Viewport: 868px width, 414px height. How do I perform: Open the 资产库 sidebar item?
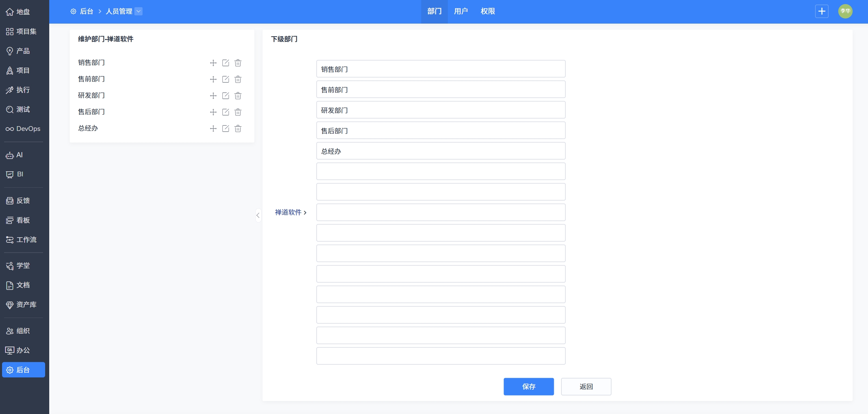pos(23,305)
